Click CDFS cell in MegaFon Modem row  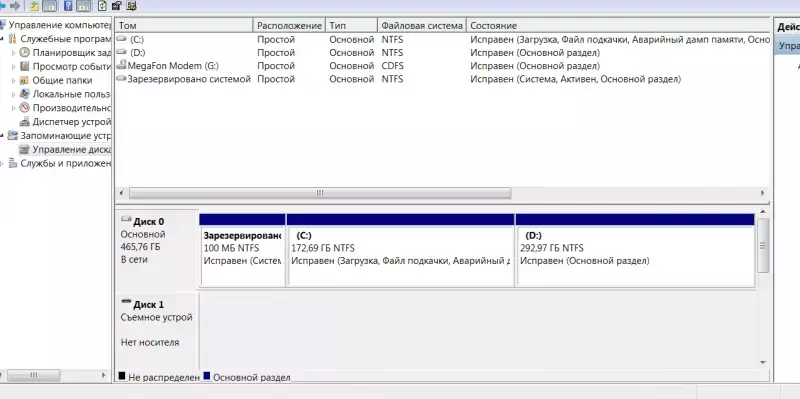coord(392,66)
